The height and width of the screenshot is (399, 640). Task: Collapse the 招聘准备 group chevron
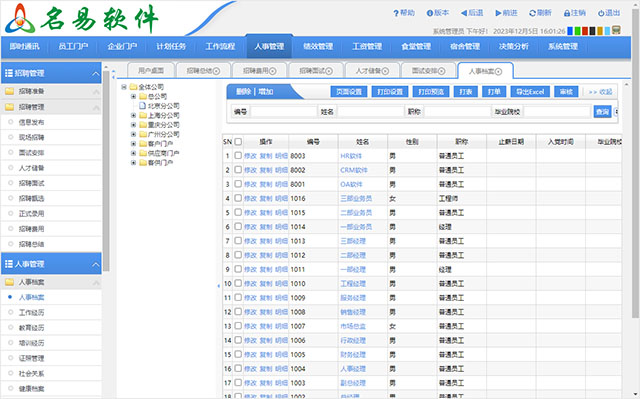pyautogui.click(x=96, y=91)
